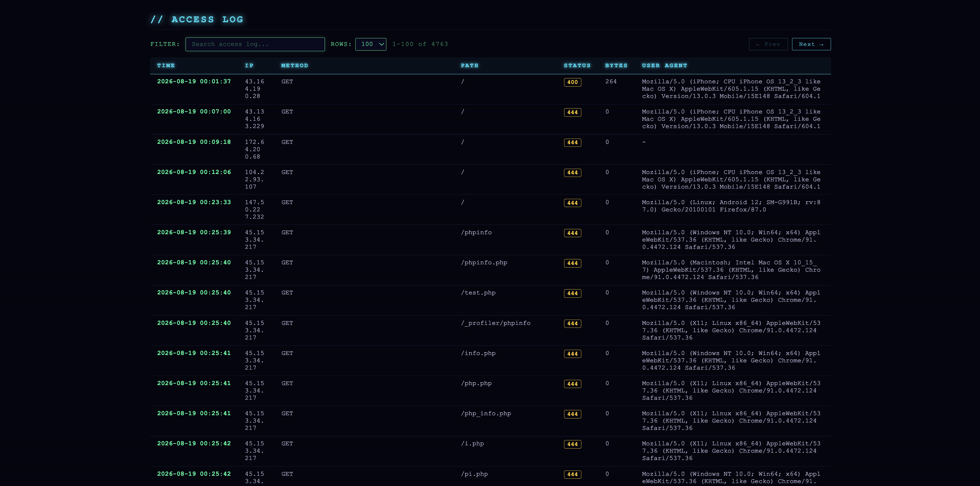Click the PATH column header
Image resolution: width=980 pixels, height=486 pixels.
coord(470,66)
